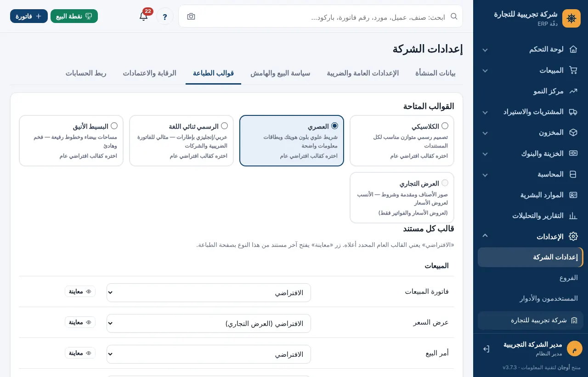This screenshot has width=588, height=377.
Task: Click the cash icon for الخزينة والبنوك
Action: tap(573, 154)
